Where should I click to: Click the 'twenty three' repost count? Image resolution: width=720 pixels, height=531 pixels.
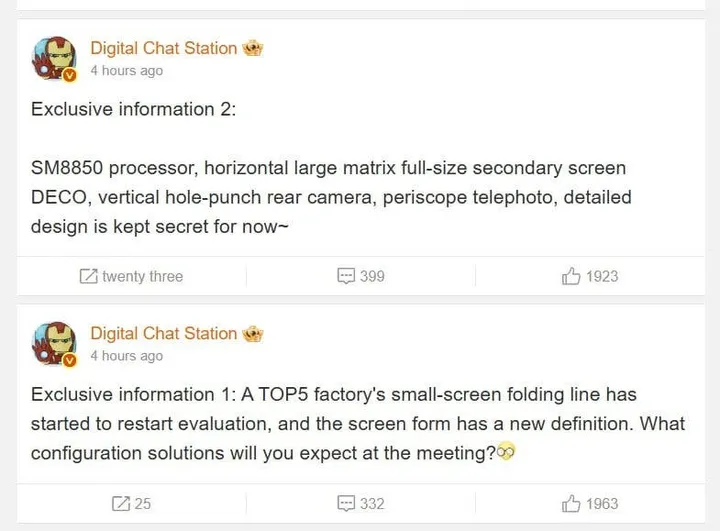(142, 276)
